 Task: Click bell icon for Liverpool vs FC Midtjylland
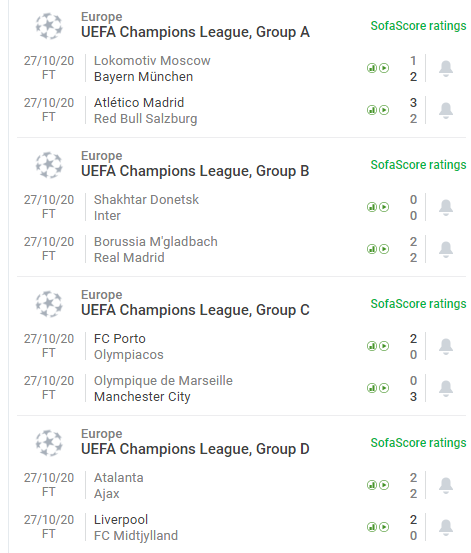(446, 527)
